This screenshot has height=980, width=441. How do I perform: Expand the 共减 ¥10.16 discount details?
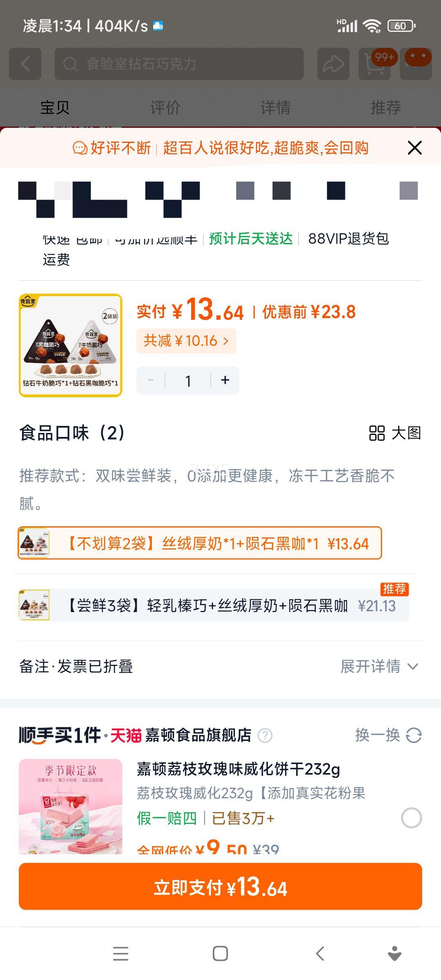(x=186, y=341)
